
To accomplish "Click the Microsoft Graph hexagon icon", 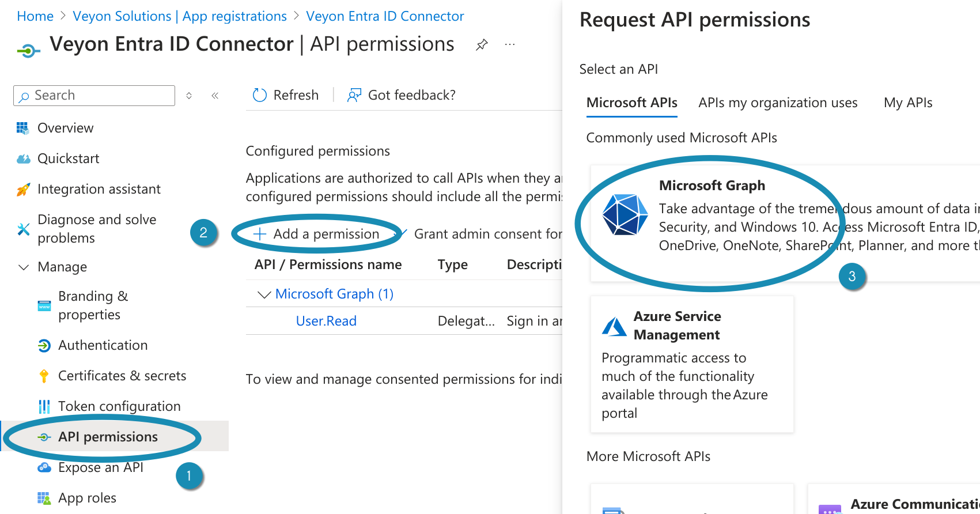I will click(625, 214).
